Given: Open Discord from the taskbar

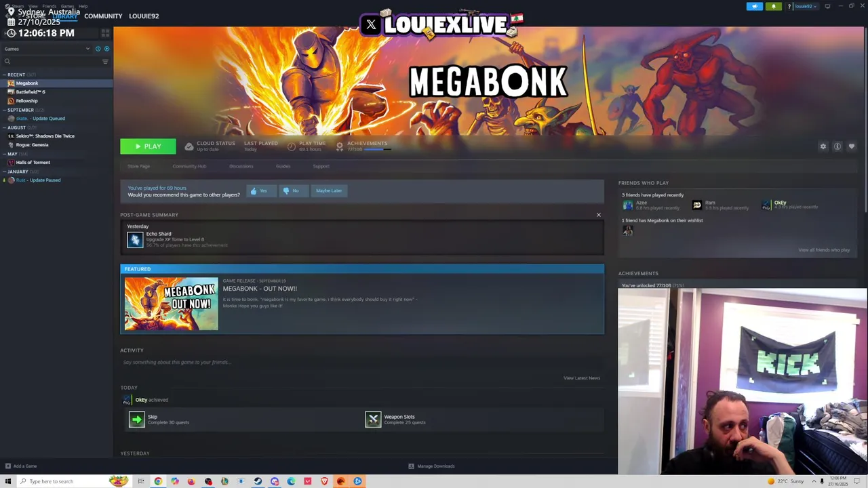Looking at the screenshot, I should point(275,481).
